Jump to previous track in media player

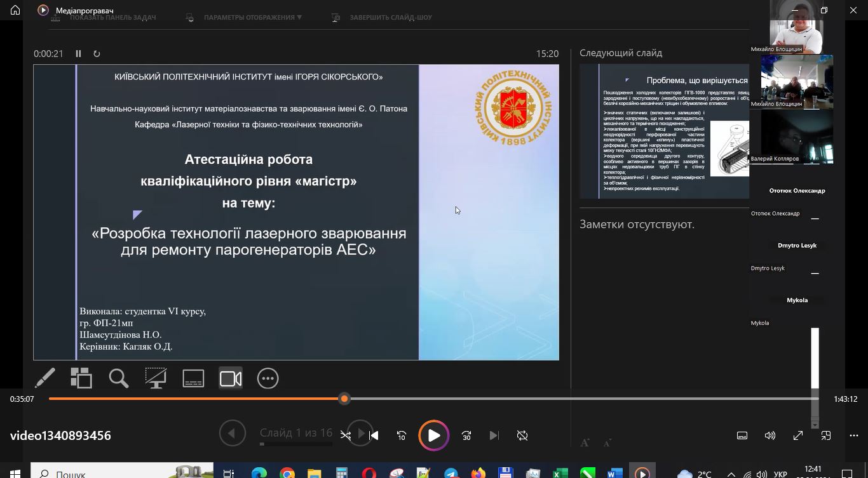[x=374, y=435]
